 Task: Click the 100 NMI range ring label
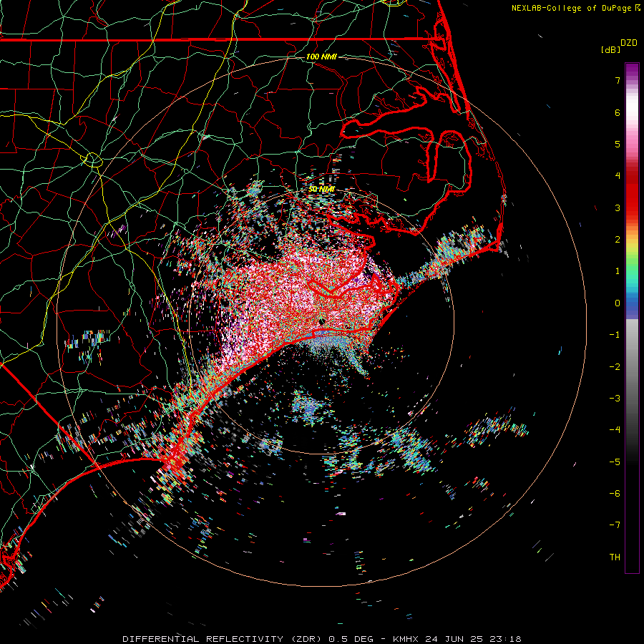coord(321,57)
